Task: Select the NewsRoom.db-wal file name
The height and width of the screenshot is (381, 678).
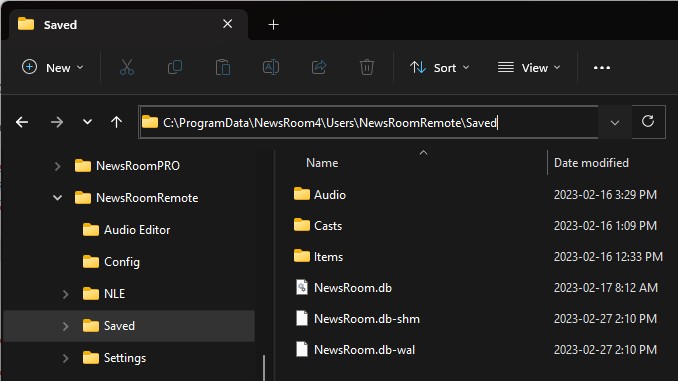Action: click(365, 350)
